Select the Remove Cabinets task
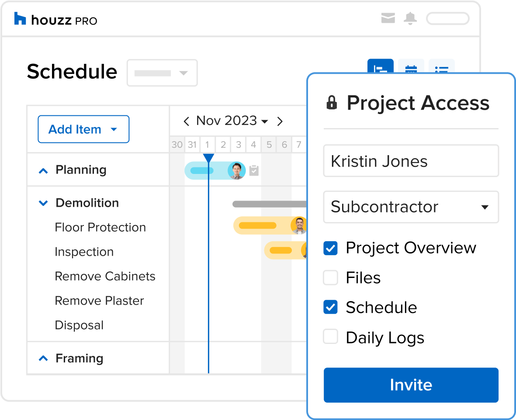The width and height of the screenshot is (516, 420). (105, 276)
